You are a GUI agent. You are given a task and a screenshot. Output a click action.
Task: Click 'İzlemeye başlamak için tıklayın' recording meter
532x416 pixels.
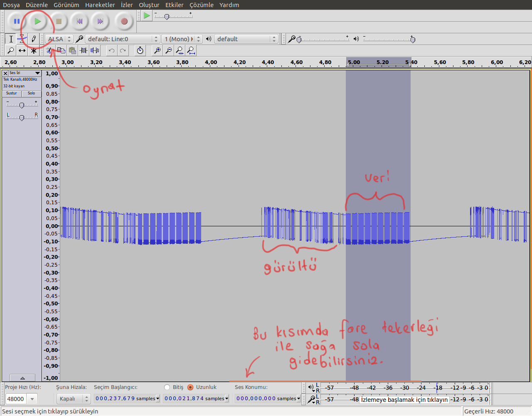404,399
